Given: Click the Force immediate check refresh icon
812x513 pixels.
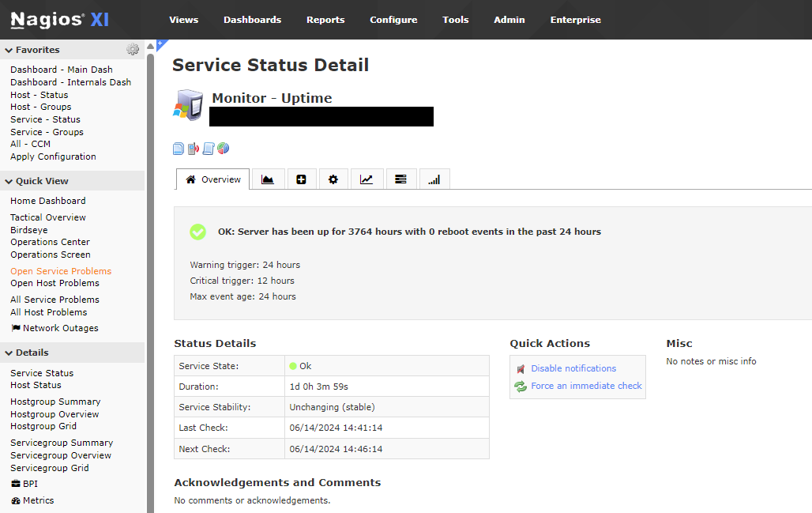Looking at the screenshot, I should coord(521,386).
